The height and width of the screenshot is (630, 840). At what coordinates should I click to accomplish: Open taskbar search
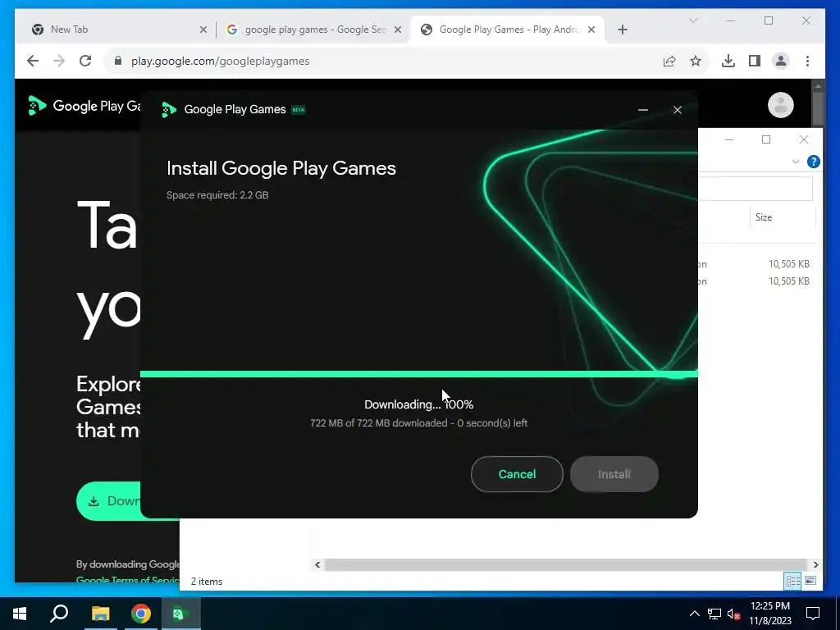[x=59, y=614]
